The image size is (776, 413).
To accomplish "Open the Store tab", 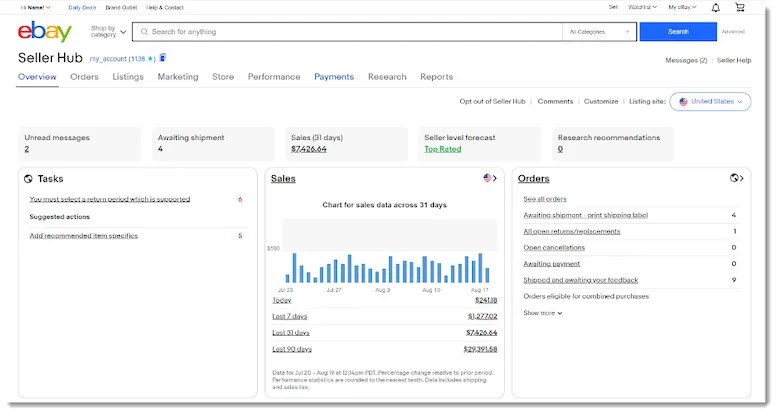I will pyautogui.click(x=223, y=77).
